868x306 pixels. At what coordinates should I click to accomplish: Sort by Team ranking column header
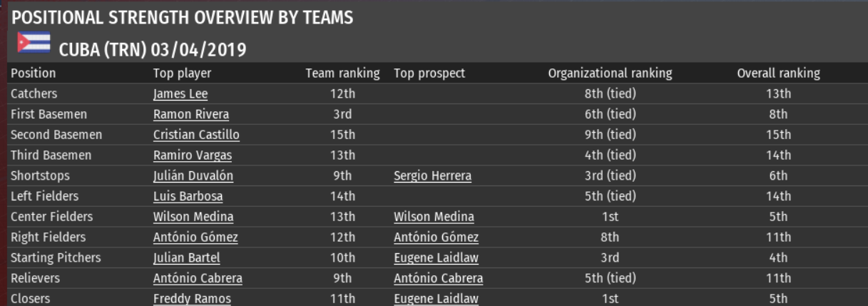[x=342, y=73]
